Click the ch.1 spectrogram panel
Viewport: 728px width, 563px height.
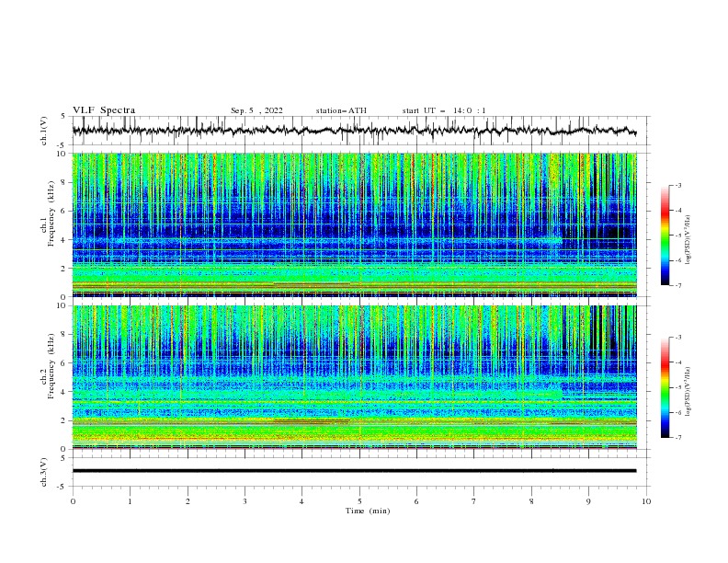(354, 224)
